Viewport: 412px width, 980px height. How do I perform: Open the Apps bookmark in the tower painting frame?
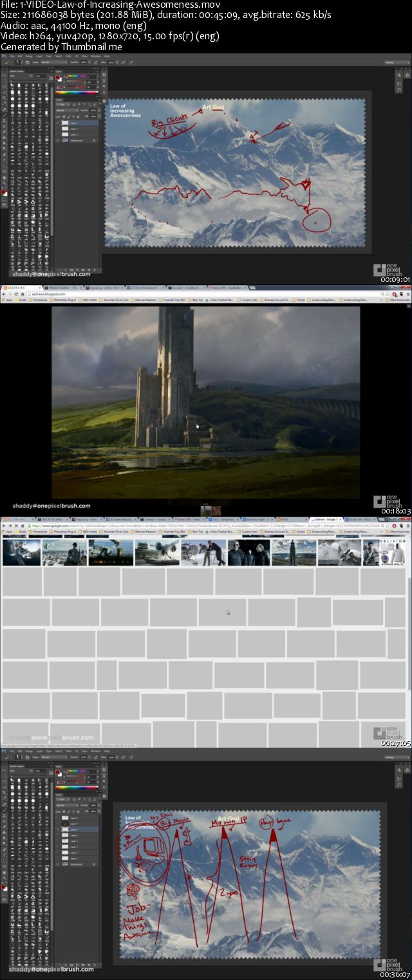(x=8, y=299)
